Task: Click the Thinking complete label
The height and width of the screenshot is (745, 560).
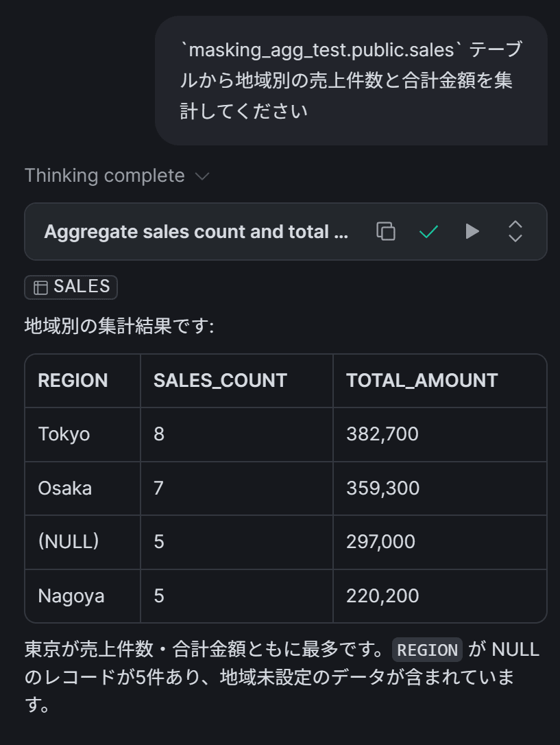Action: point(104,176)
